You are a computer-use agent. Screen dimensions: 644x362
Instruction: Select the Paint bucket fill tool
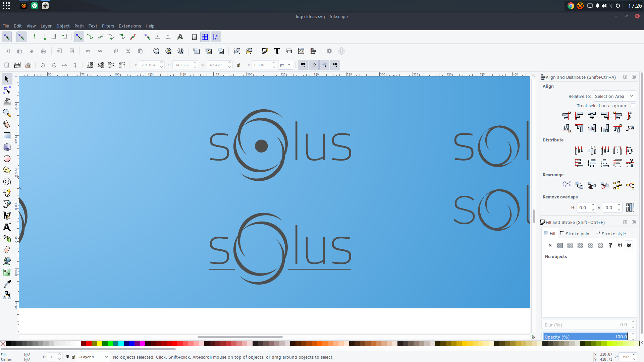(x=7, y=261)
